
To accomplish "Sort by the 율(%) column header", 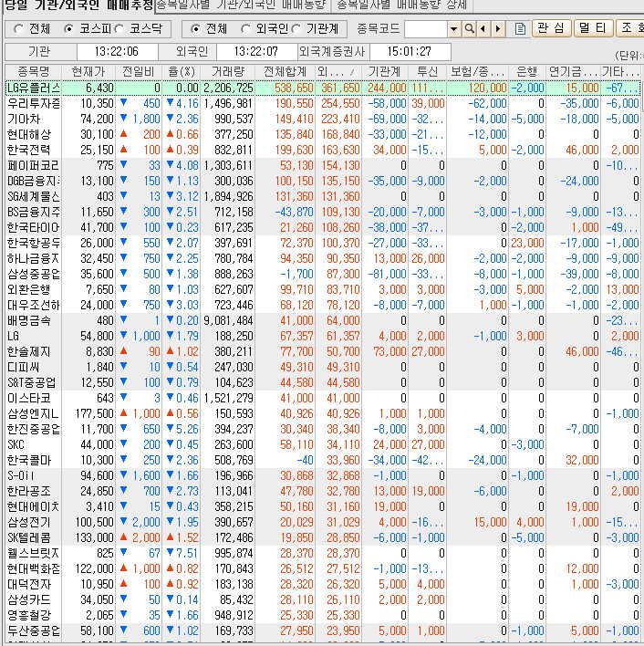I will click(182, 72).
